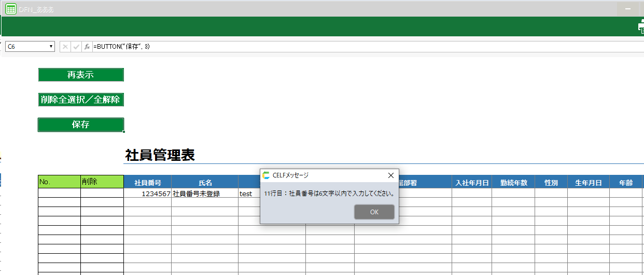Select the 社員番号 column header
The height and width of the screenshot is (275, 644).
point(147,183)
